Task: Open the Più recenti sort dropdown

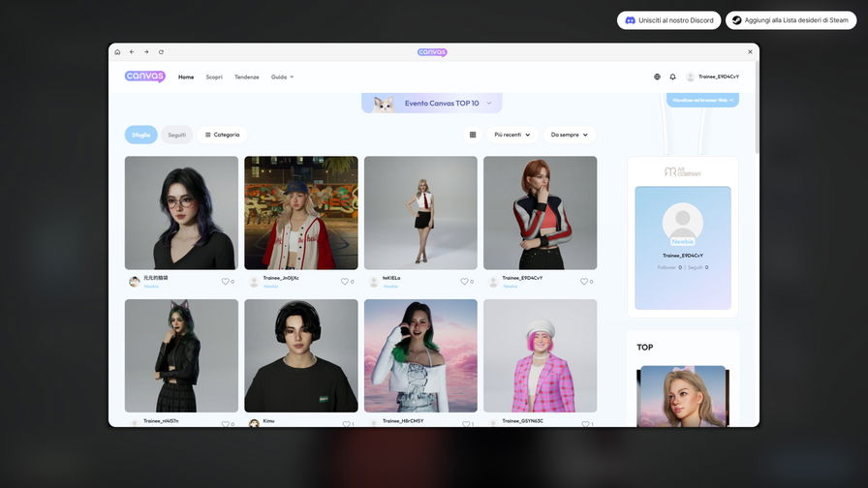Action: [512, 135]
